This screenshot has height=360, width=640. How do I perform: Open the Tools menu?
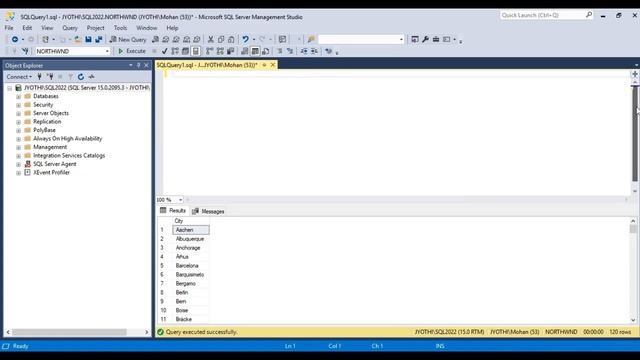pyautogui.click(x=120, y=28)
